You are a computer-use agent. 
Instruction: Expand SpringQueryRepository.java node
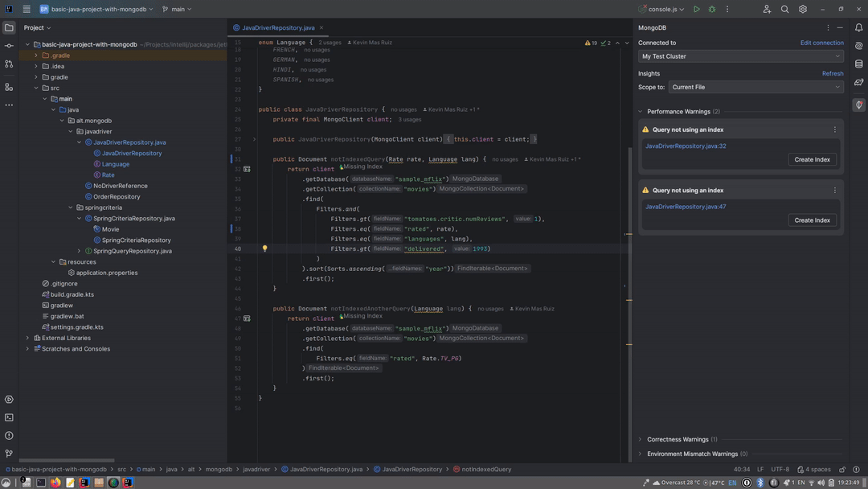pyautogui.click(x=79, y=251)
